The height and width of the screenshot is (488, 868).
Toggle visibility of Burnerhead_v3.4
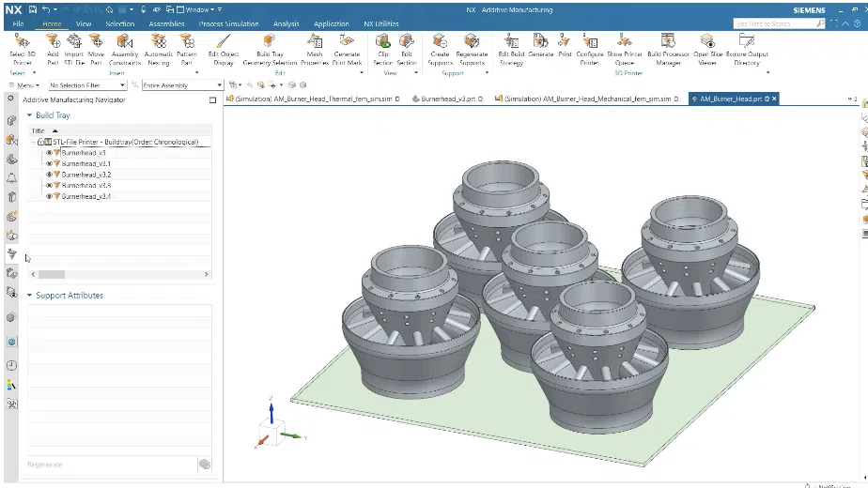(49, 196)
